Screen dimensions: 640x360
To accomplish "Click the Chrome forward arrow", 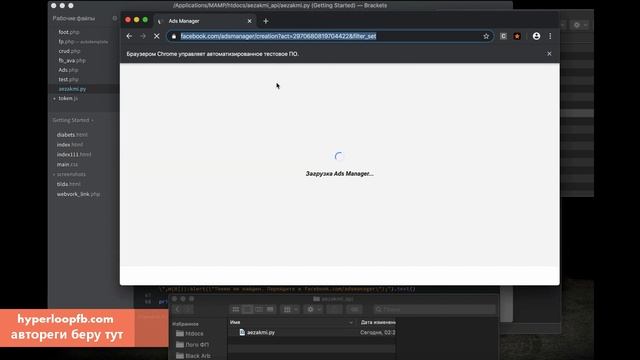I will [x=143, y=36].
